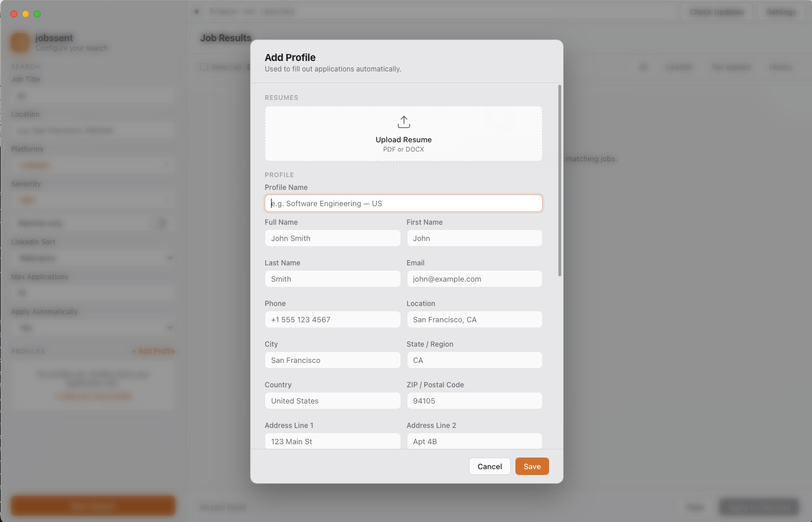Click the Email field with john@example.com
Viewport: 812px width, 522px height.
(x=474, y=279)
